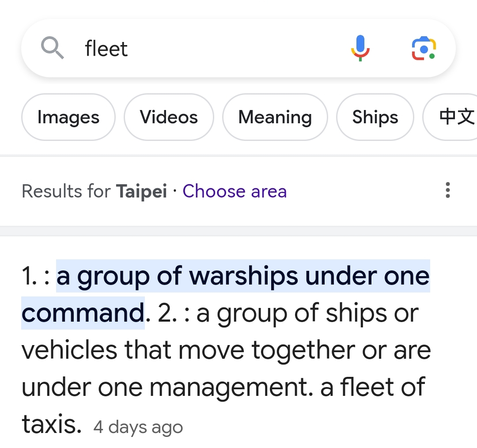Image resolution: width=477 pixels, height=448 pixels.
Task: Click the '4 days ago' timestamp
Action: (x=138, y=427)
